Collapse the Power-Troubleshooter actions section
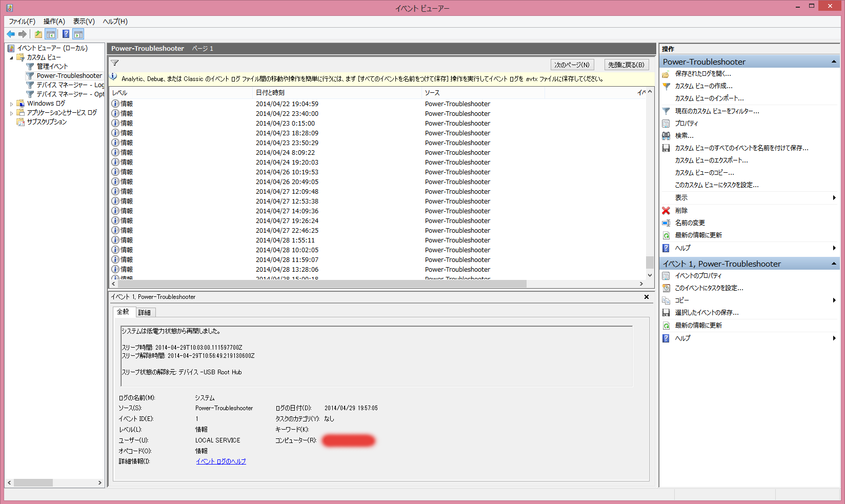Screen dimensions: 845x504 click(x=834, y=62)
